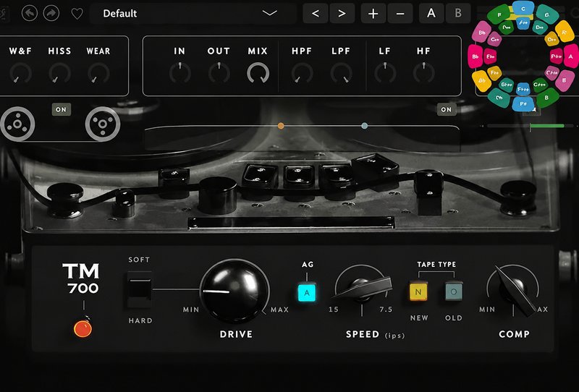This screenshot has height=392, width=579.
Task: Click the TAPE TYPE heading
Action: click(436, 264)
